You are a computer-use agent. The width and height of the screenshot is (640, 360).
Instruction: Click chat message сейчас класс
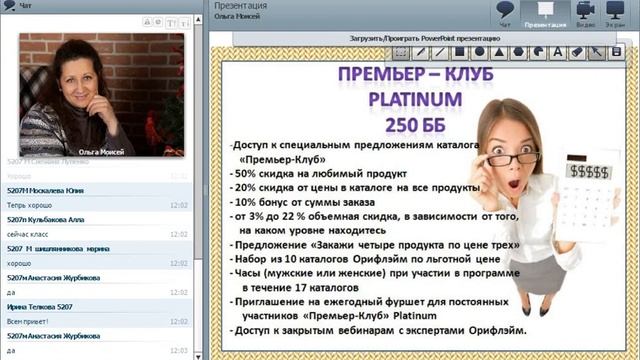[27, 234]
